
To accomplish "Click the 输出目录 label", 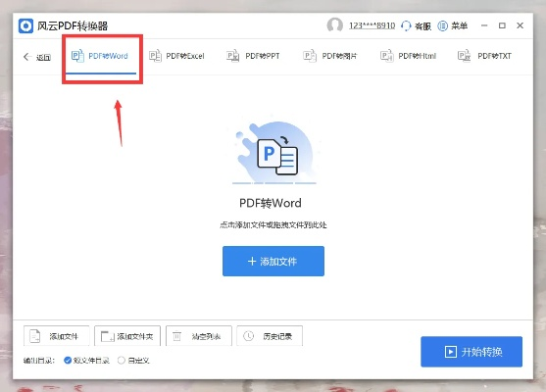I will pos(38,361).
